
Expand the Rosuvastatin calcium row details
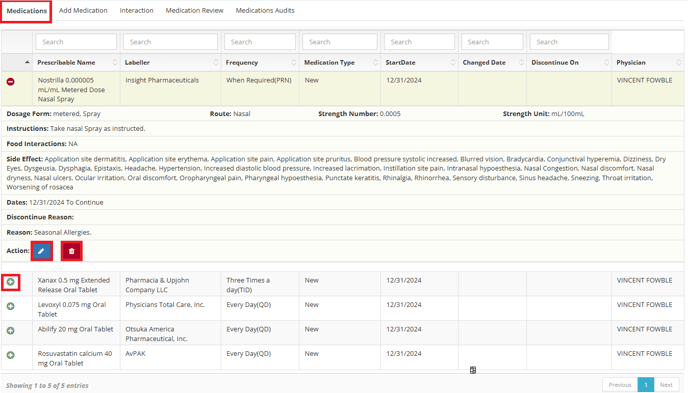[11, 355]
